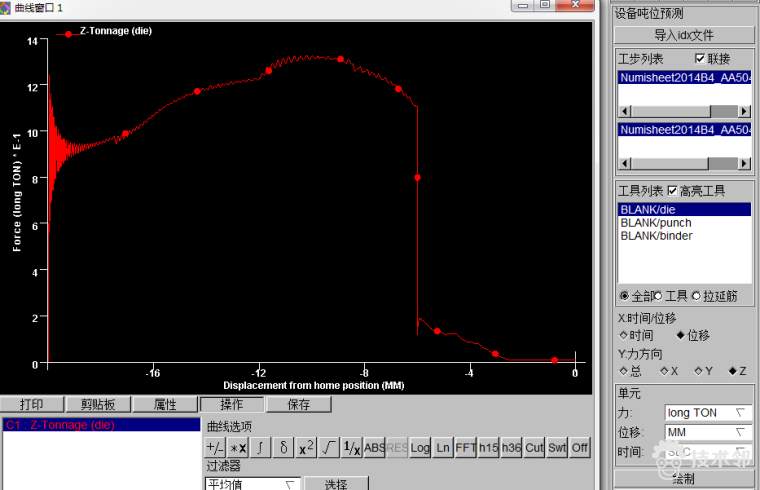Uncheck the 高亮工具 highlight tool checkbox
The width and height of the screenshot is (760, 490).
pyautogui.click(x=673, y=191)
